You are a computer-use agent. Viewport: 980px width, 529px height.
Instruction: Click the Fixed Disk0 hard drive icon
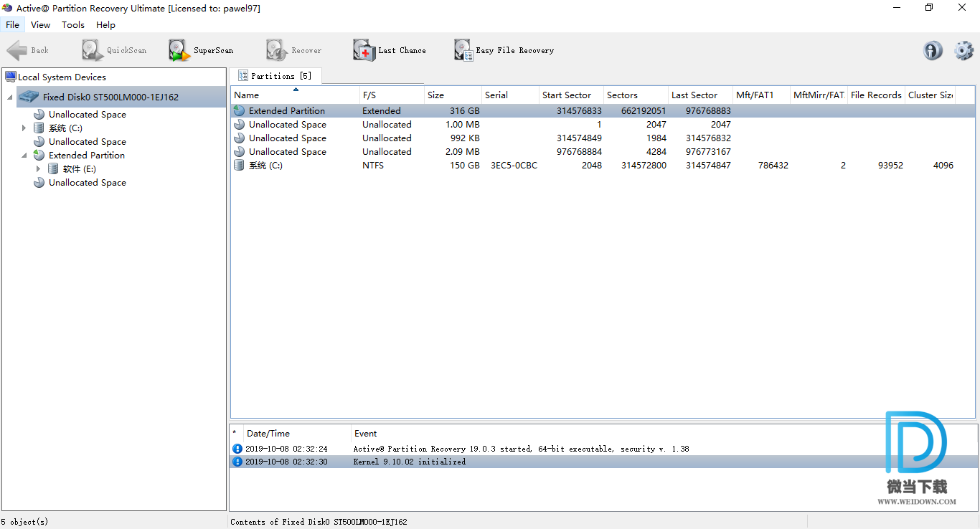click(29, 97)
